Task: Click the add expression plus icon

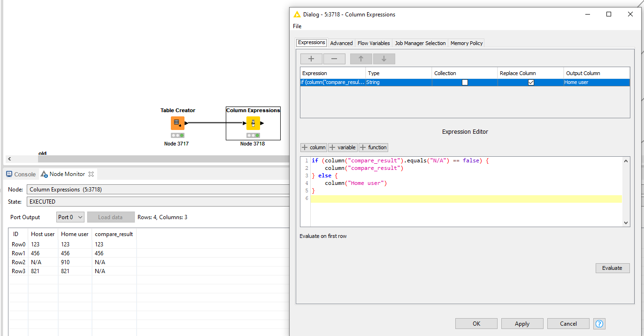Action: pos(311,59)
